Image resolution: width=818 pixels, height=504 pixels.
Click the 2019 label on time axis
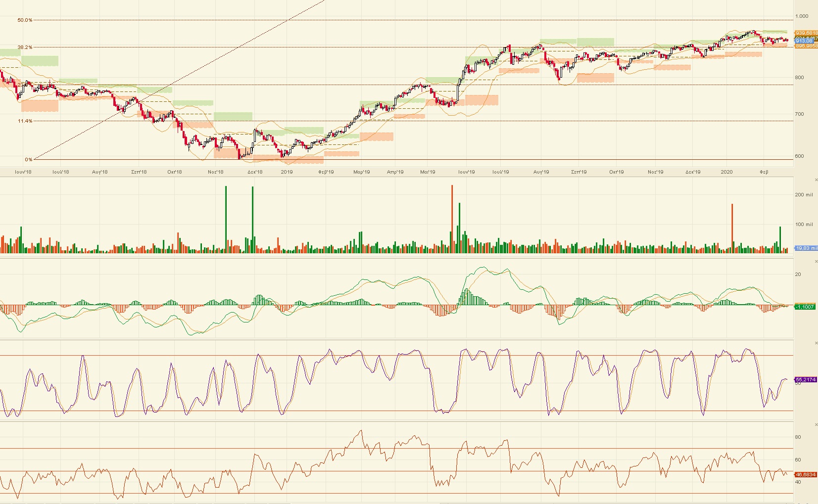pyautogui.click(x=287, y=172)
